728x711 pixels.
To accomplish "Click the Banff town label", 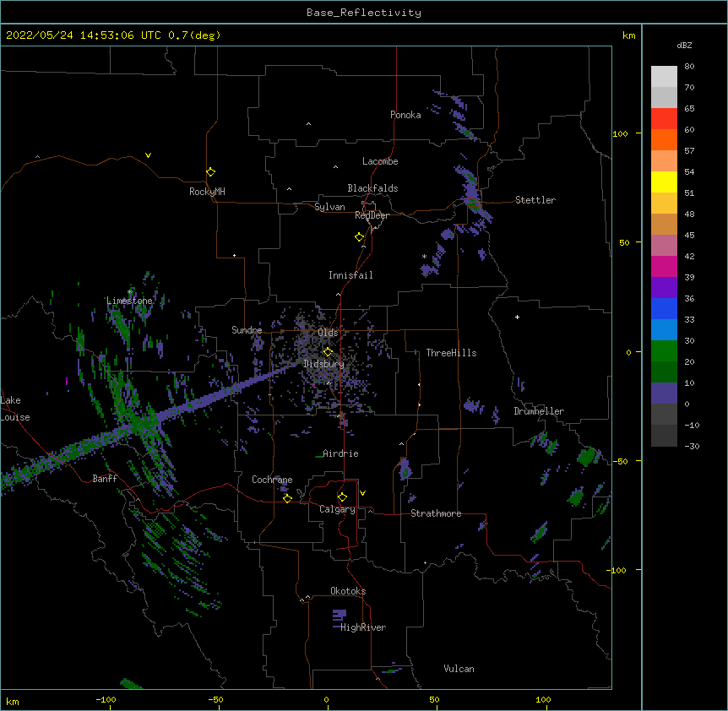I will [105, 479].
